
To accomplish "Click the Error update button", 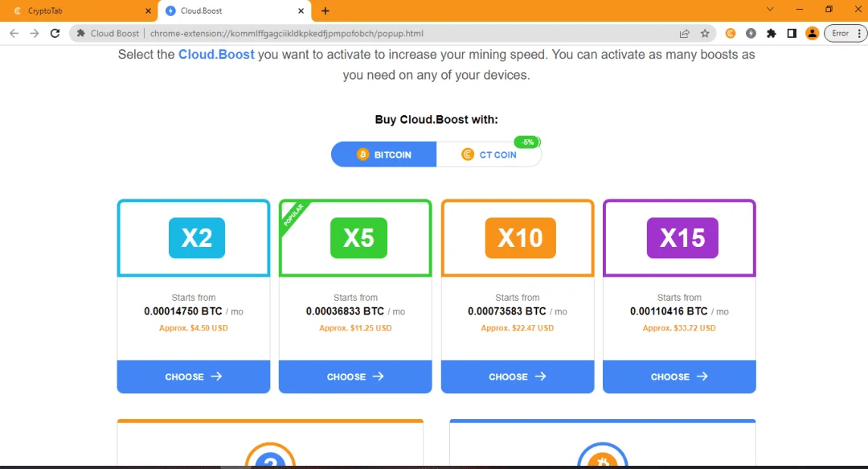I will click(840, 33).
